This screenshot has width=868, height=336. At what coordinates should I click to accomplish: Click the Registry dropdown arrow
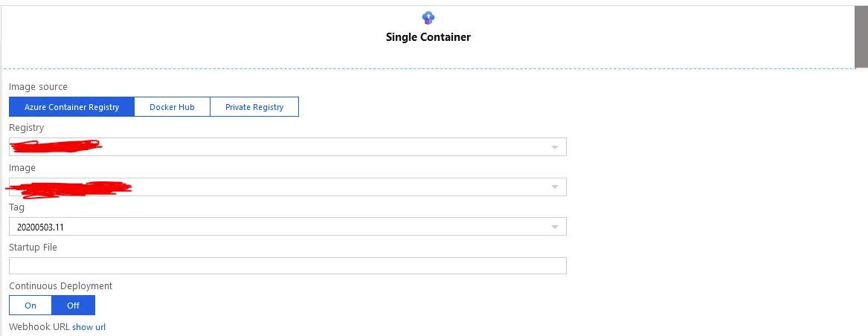(554, 147)
